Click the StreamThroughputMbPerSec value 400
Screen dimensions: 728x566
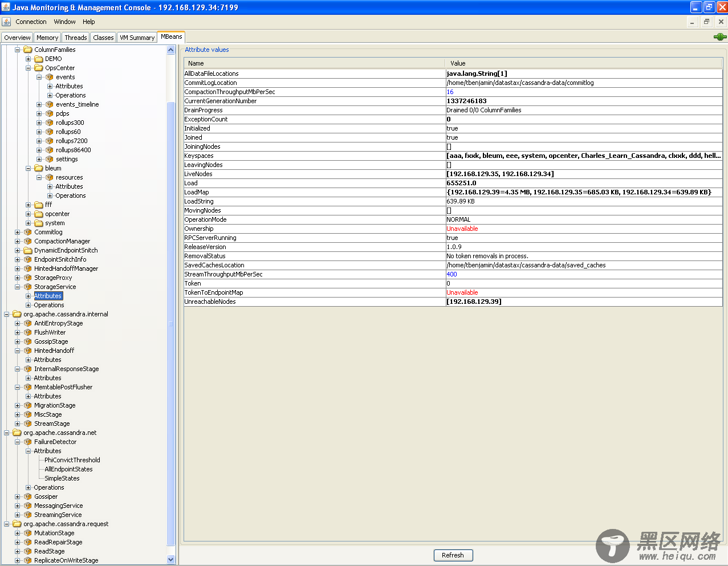click(452, 274)
